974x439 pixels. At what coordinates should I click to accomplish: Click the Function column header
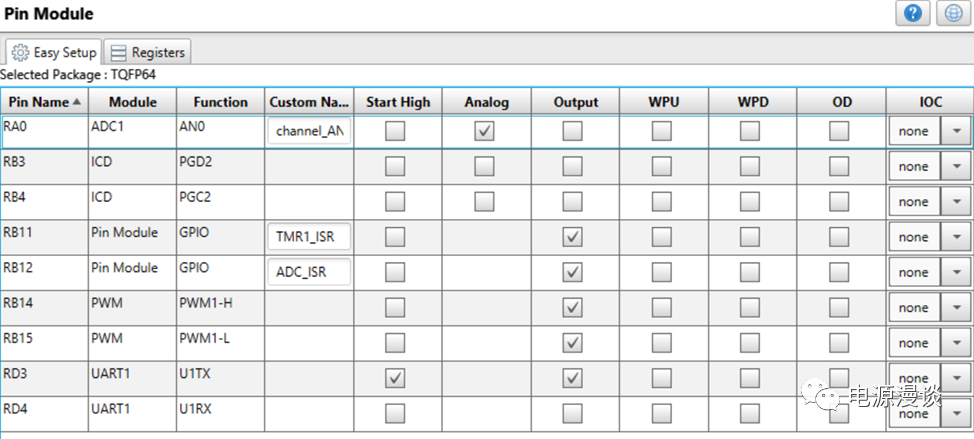tap(220, 102)
